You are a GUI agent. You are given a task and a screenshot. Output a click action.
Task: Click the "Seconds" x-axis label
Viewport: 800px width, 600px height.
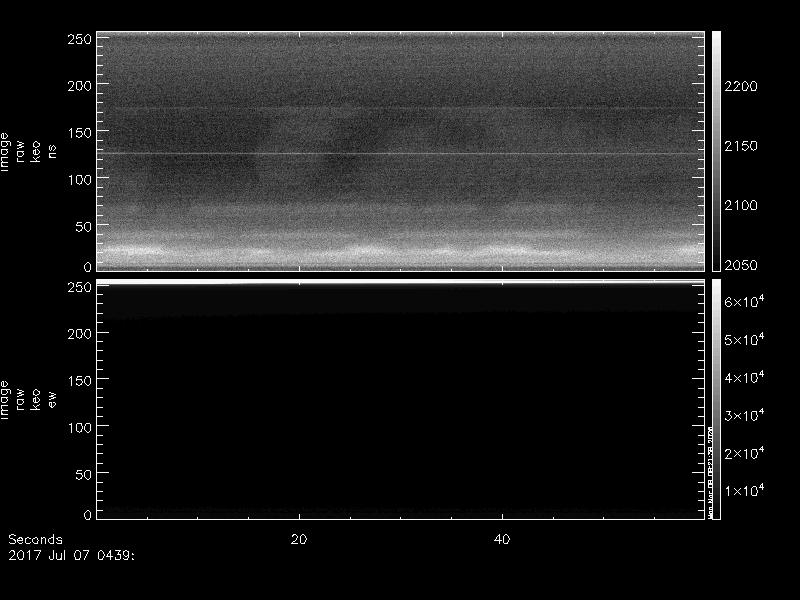[x=35, y=539]
